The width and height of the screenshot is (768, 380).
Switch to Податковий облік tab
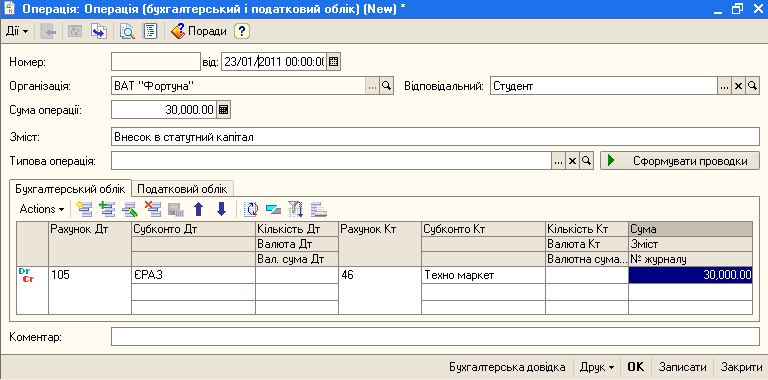tap(182, 189)
